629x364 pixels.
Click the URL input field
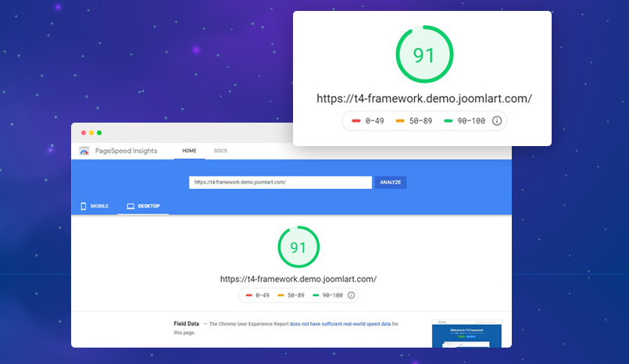[x=281, y=183]
